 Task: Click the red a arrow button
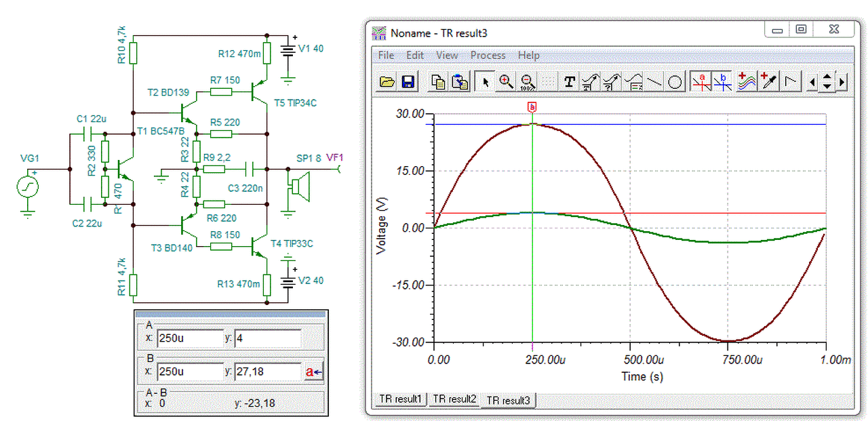314,372
